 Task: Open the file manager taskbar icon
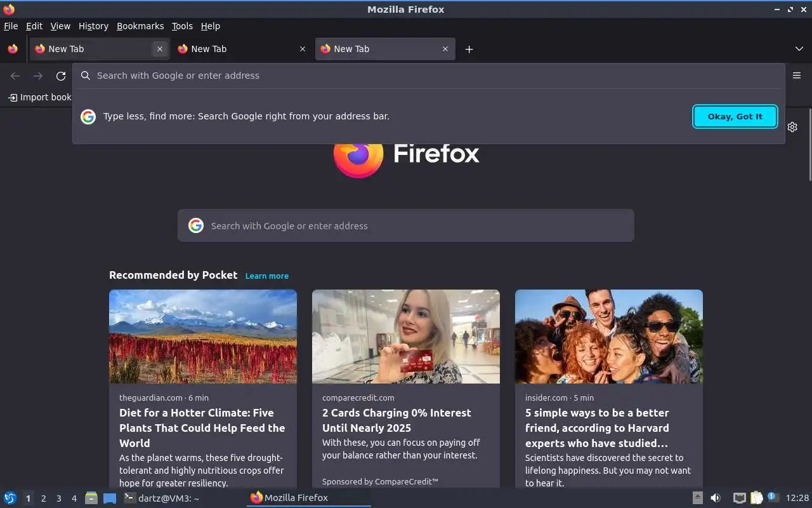pos(91,498)
